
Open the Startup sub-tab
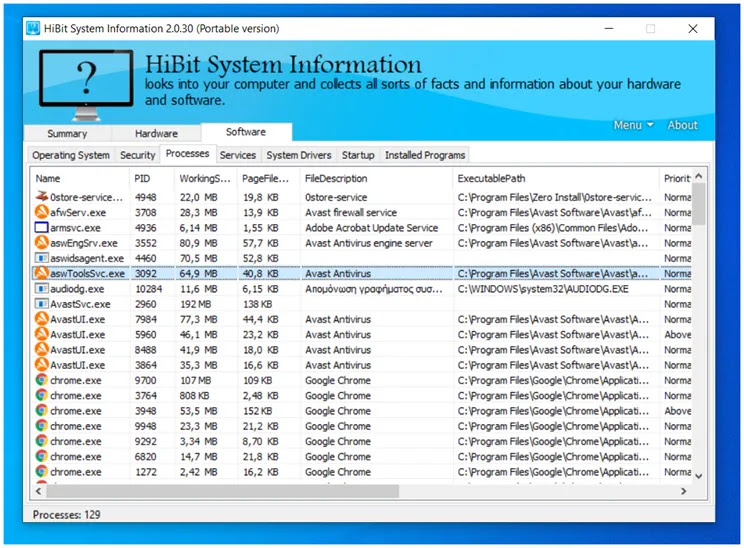click(x=358, y=155)
